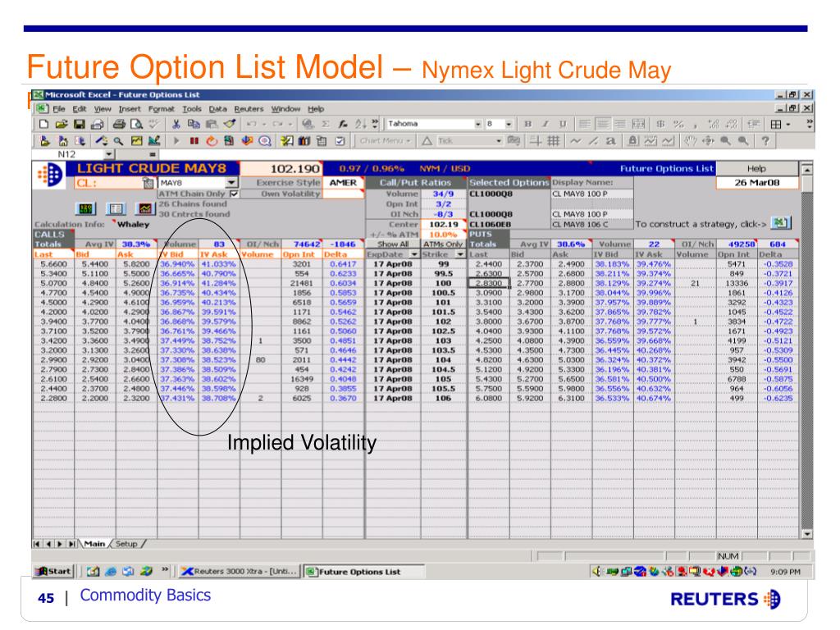
Task: Click the Format Painter brush icon
Action: coord(230,125)
